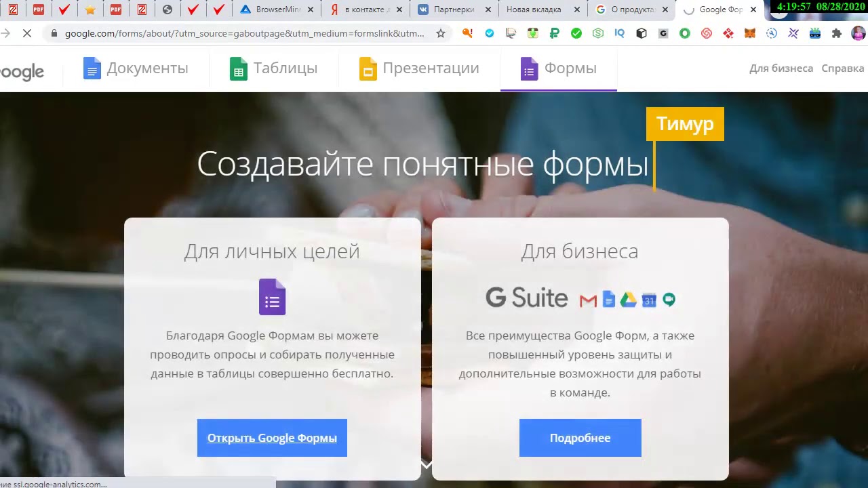Screen dimensions: 868x488
Task: Open Для бизнеса link in header
Action: click(781, 68)
